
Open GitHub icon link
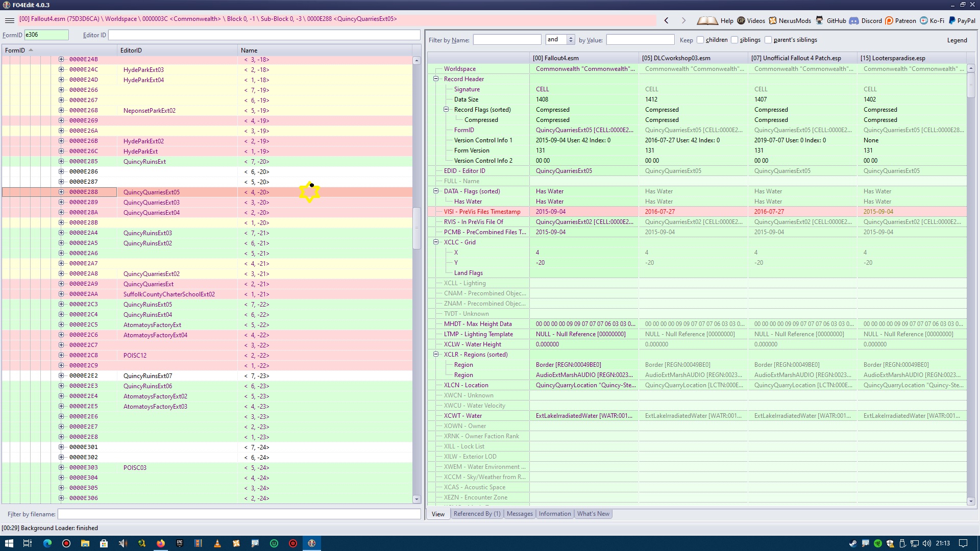click(x=819, y=20)
